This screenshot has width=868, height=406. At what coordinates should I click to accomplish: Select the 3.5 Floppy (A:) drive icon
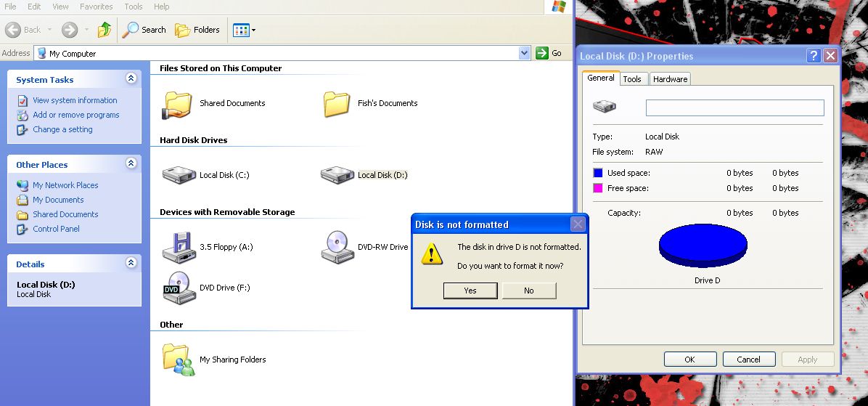[179, 247]
